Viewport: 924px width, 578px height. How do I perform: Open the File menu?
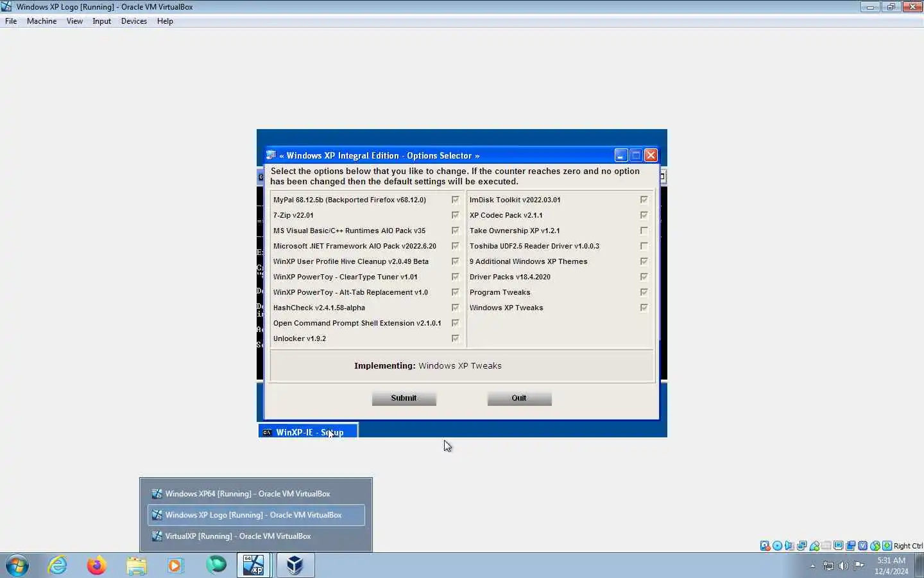click(x=11, y=21)
